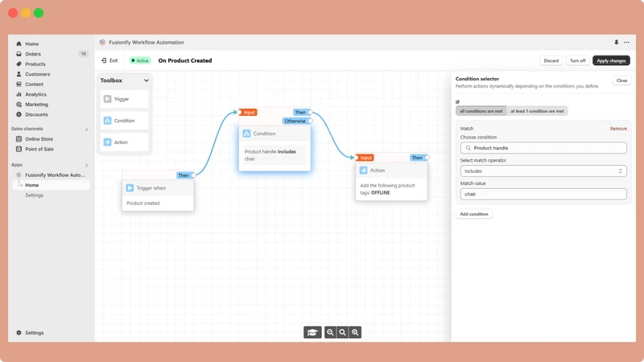Click the Condition node's orange Input port
This screenshot has width=644, height=362.
pos(248,112)
